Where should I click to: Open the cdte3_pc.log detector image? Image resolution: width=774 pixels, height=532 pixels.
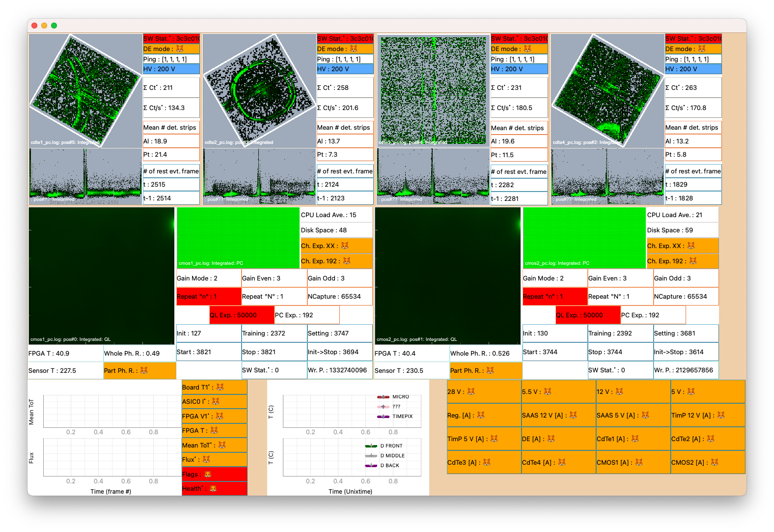point(433,91)
